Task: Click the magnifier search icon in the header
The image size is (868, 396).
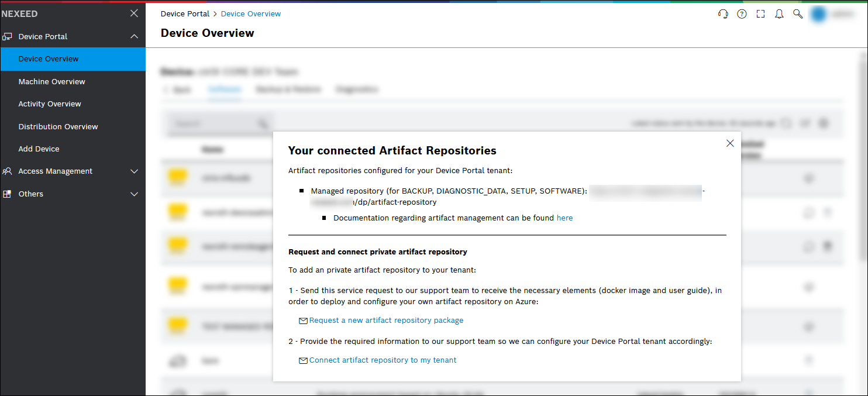Action: point(798,13)
